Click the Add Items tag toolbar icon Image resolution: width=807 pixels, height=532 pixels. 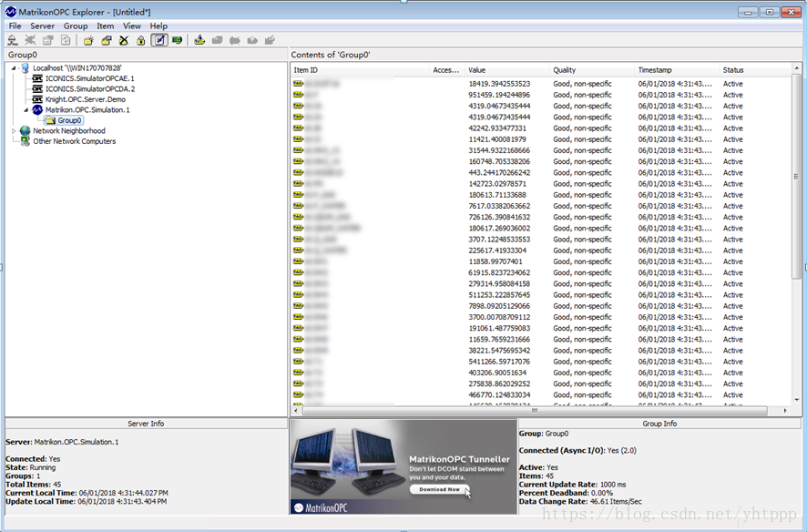pos(199,40)
